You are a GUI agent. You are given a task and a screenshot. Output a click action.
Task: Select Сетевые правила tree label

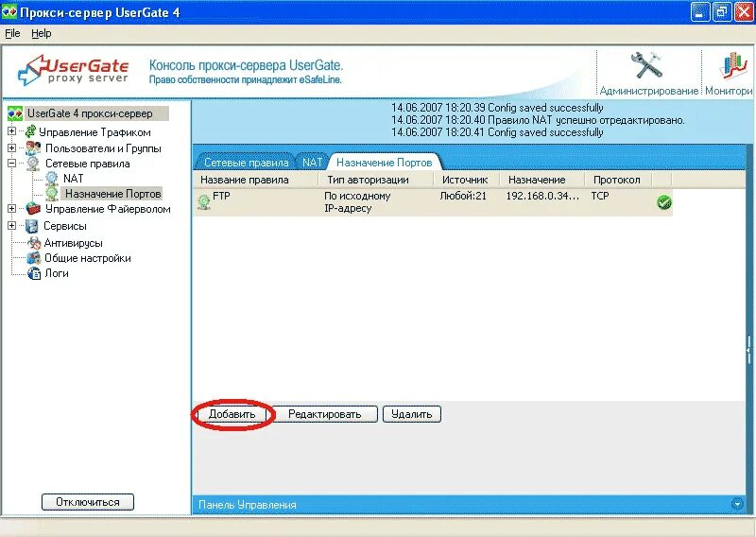[x=87, y=164]
